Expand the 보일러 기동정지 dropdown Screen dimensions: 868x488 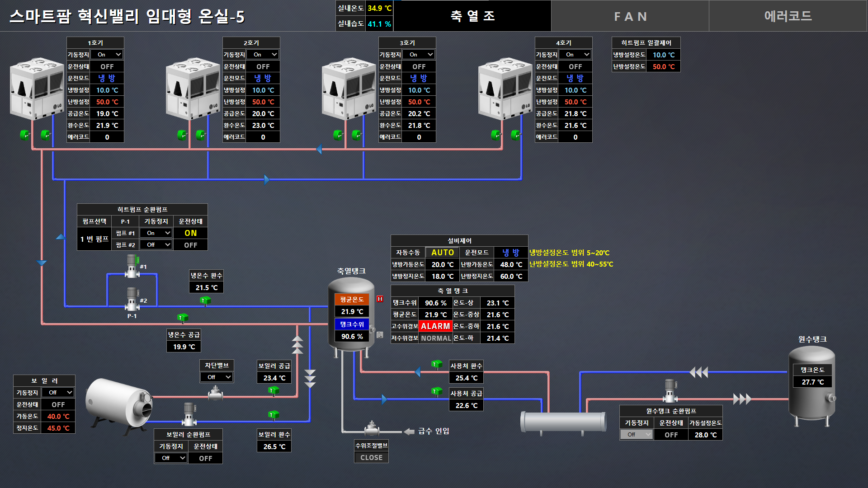(58, 393)
